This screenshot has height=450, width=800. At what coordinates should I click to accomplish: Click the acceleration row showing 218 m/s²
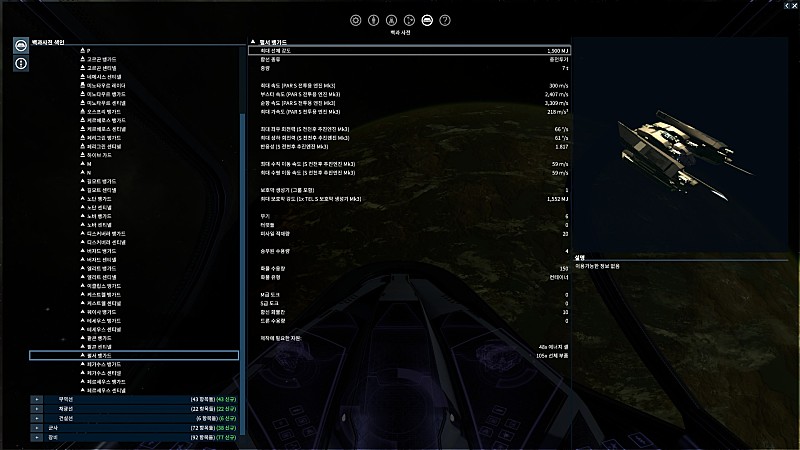(x=414, y=111)
